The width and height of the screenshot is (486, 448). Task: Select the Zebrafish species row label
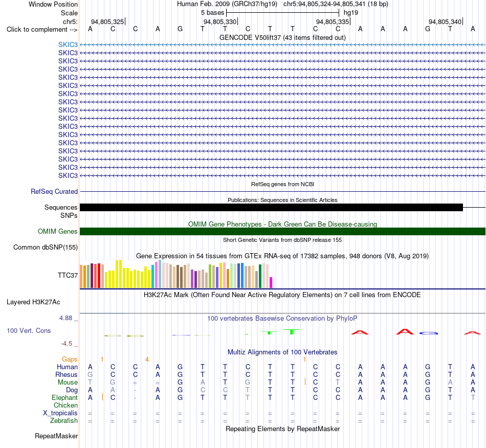coord(64,421)
